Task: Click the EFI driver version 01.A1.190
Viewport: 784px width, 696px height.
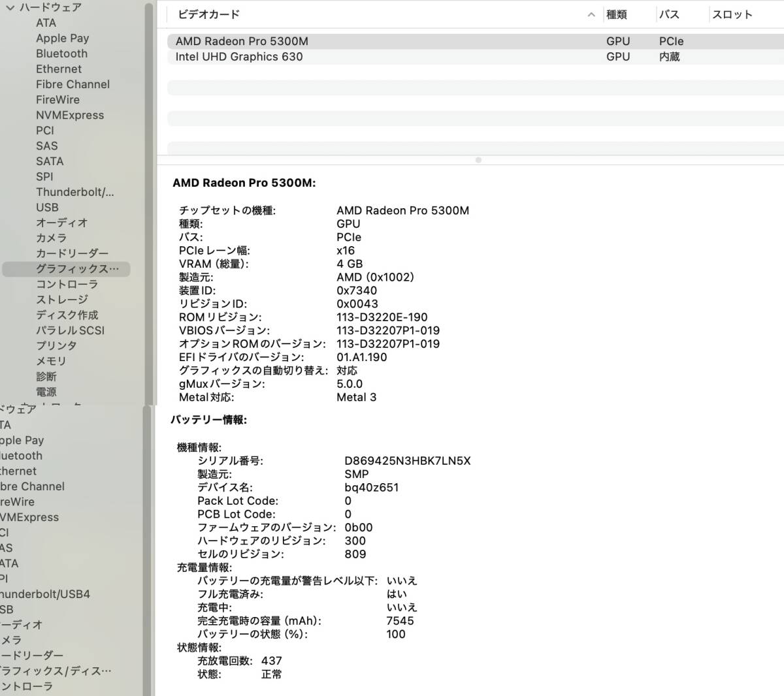Action: 362,357
